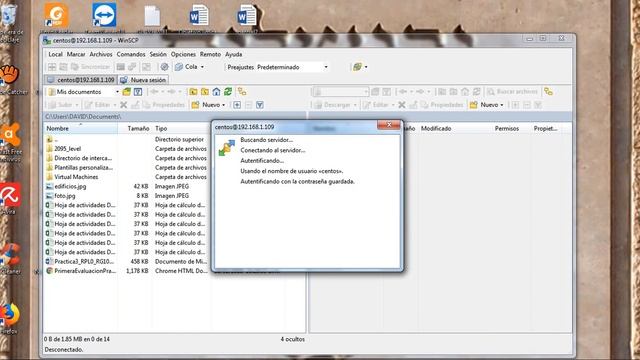Open the Archivos menu
The height and width of the screenshot is (360, 640).
(101, 54)
